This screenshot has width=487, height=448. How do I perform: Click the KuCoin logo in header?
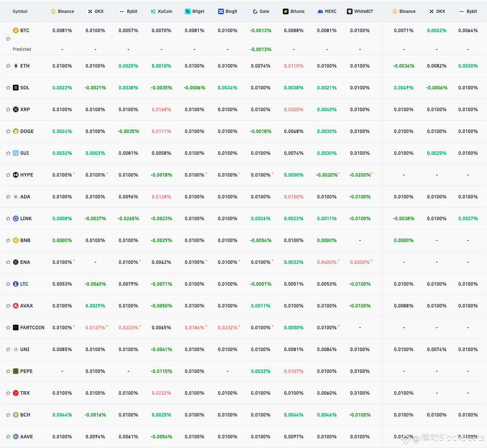point(153,11)
